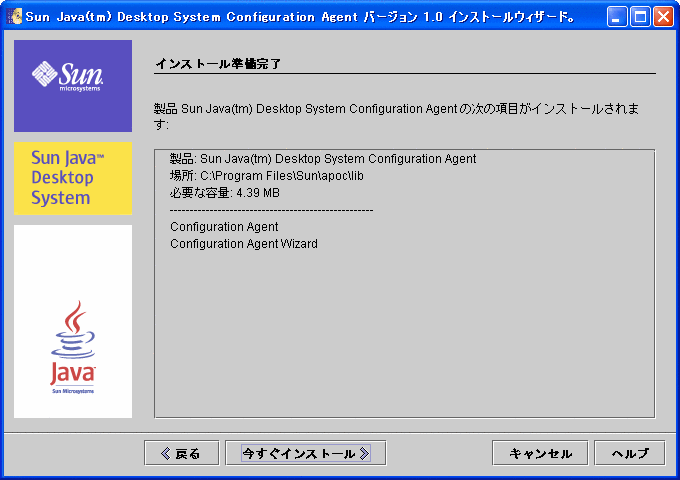The image size is (680, 480).
Task: Go back with the 戻る button
Action: pos(182,454)
